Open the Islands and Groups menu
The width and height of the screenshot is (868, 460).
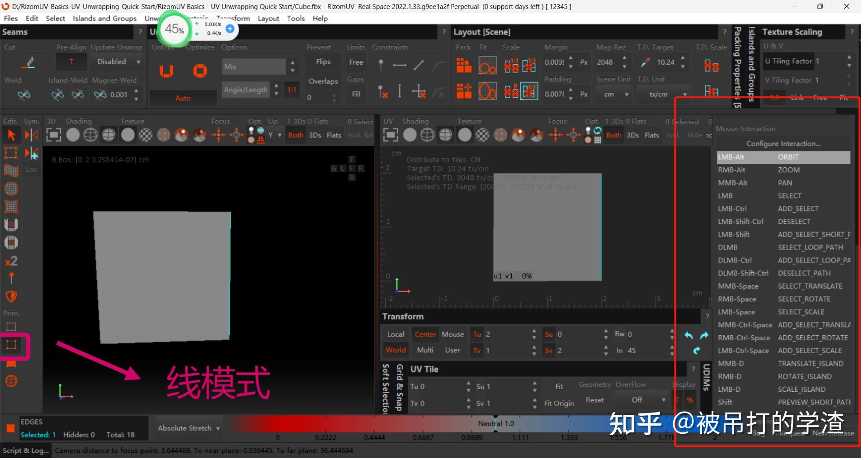pos(104,19)
